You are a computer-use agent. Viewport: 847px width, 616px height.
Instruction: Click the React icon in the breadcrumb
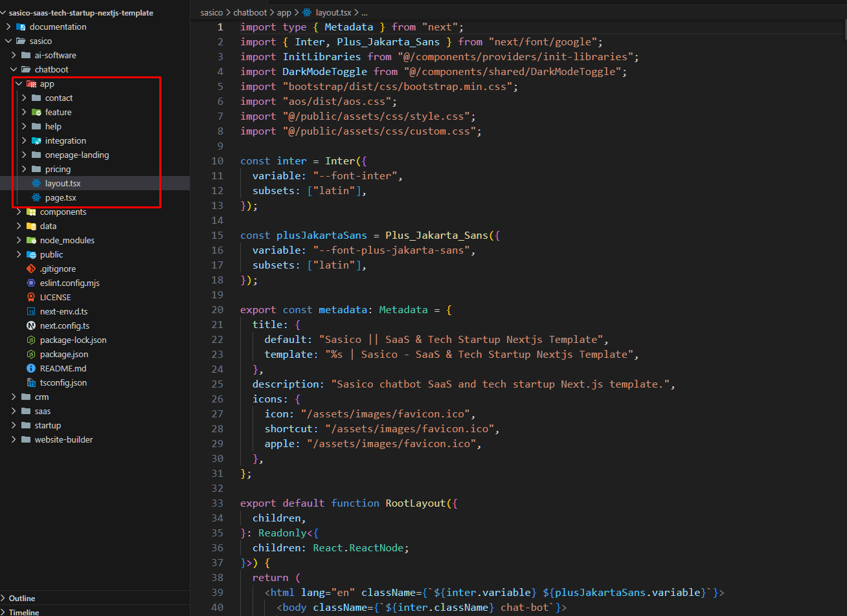coord(307,12)
